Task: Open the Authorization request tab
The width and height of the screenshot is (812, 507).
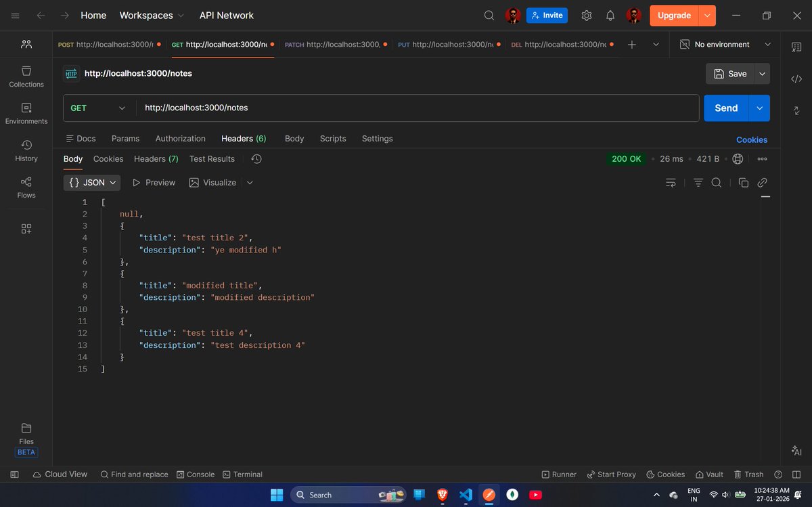Action: [x=181, y=138]
